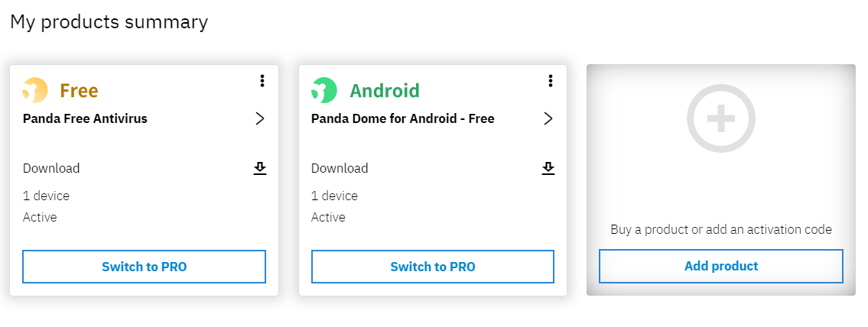Click download icon for Panda Dome Android
This screenshot has height=327, width=868.
click(548, 168)
